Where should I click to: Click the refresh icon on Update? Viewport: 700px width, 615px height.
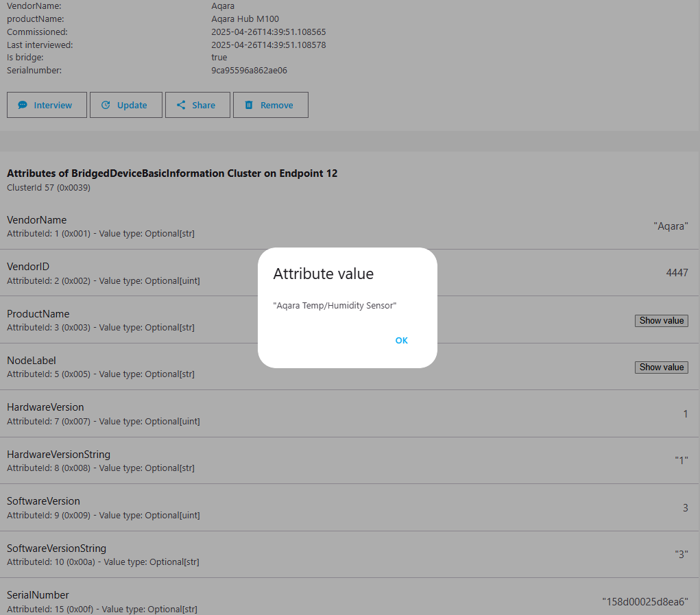tap(106, 105)
